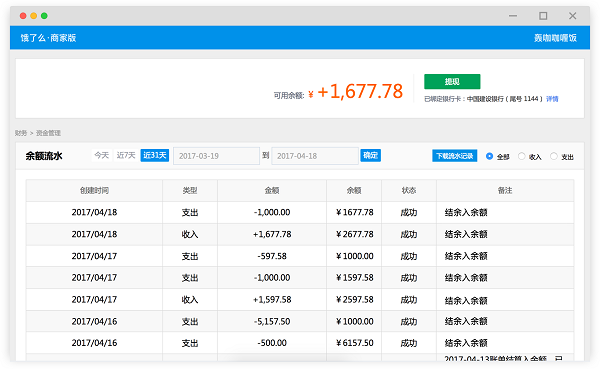The image size is (600, 369).
Task: Click the green macOS zoom dot
Action: tap(44, 16)
